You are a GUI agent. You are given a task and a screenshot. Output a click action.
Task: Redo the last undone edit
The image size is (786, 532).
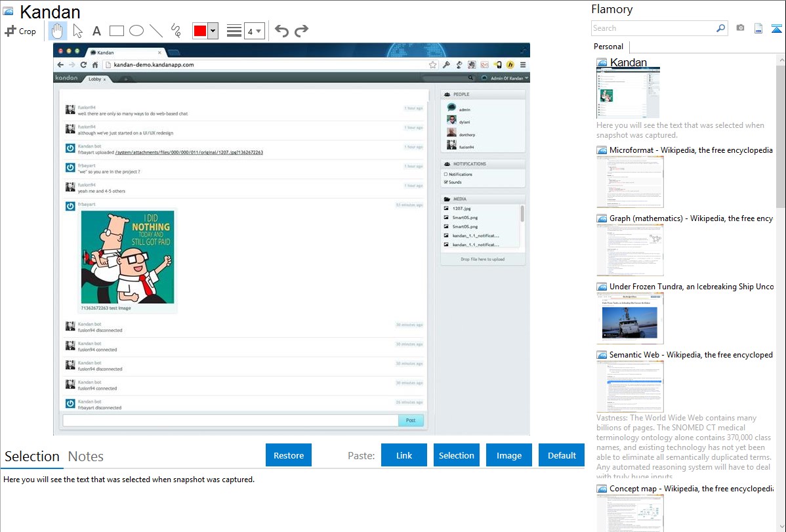(301, 31)
